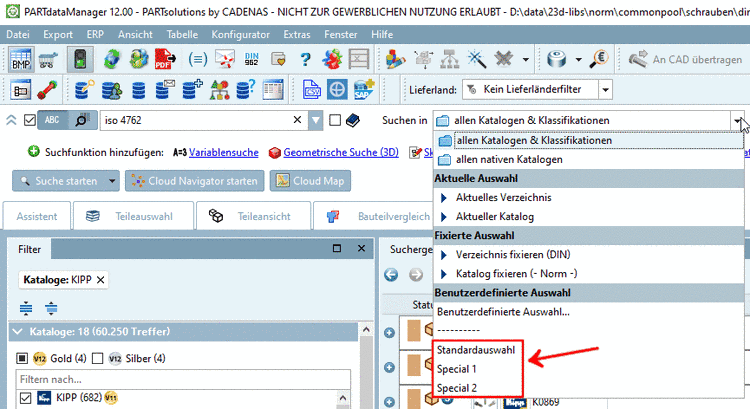Click the red and green users icon
This screenshot has width=750, height=409.
coord(332,60)
